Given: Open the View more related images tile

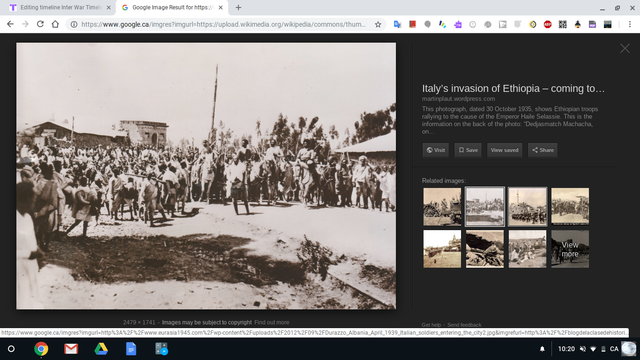Looking at the screenshot, I should pos(570,249).
